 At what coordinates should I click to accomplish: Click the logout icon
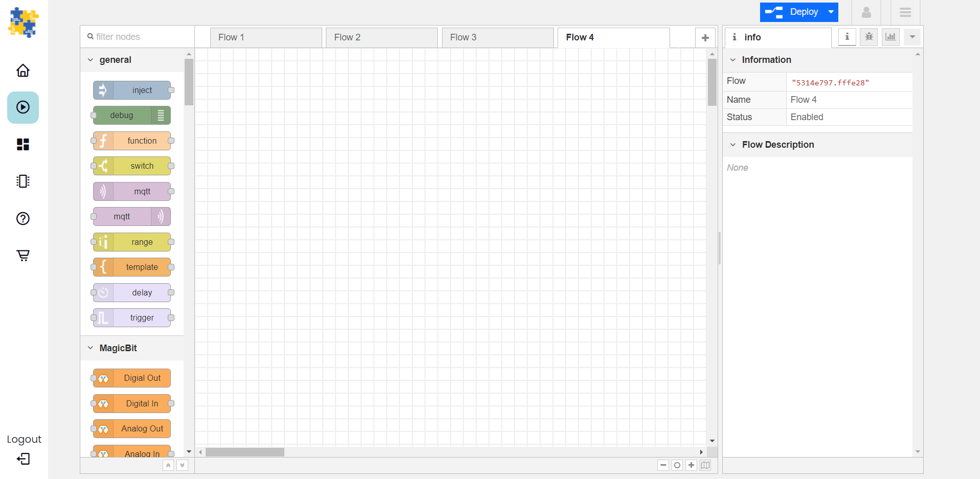pos(23,459)
